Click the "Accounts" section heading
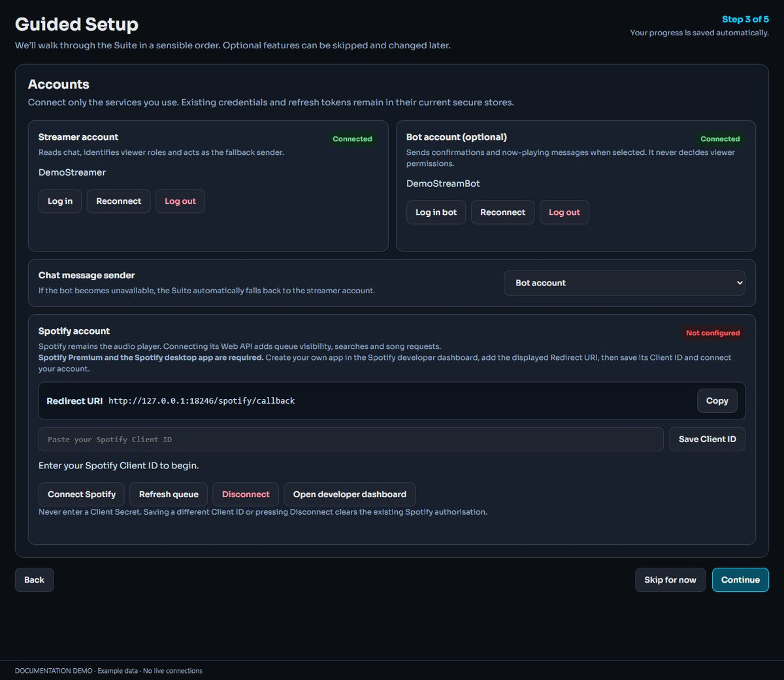The height and width of the screenshot is (680, 784). [x=59, y=84]
